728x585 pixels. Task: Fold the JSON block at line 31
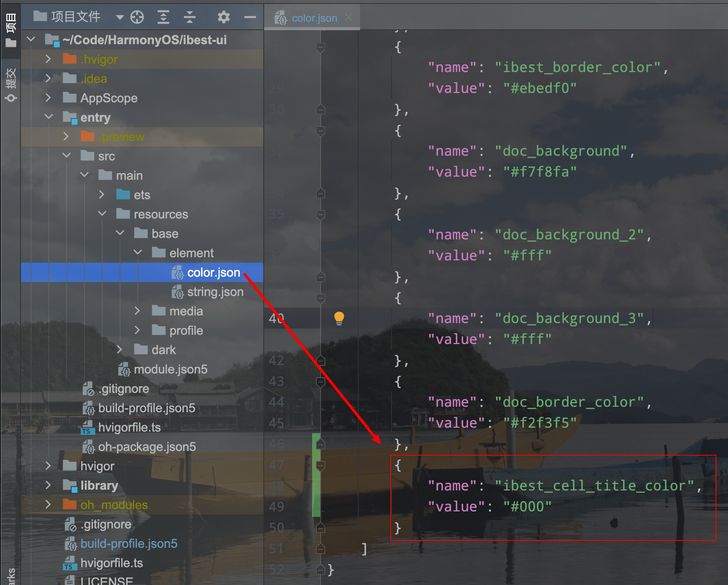320,131
